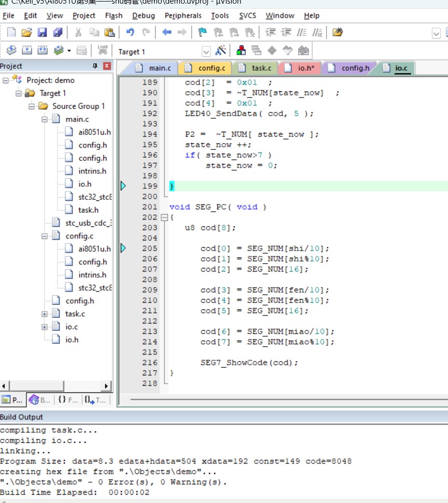Click the Save file toolbar icon

coord(43,32)
